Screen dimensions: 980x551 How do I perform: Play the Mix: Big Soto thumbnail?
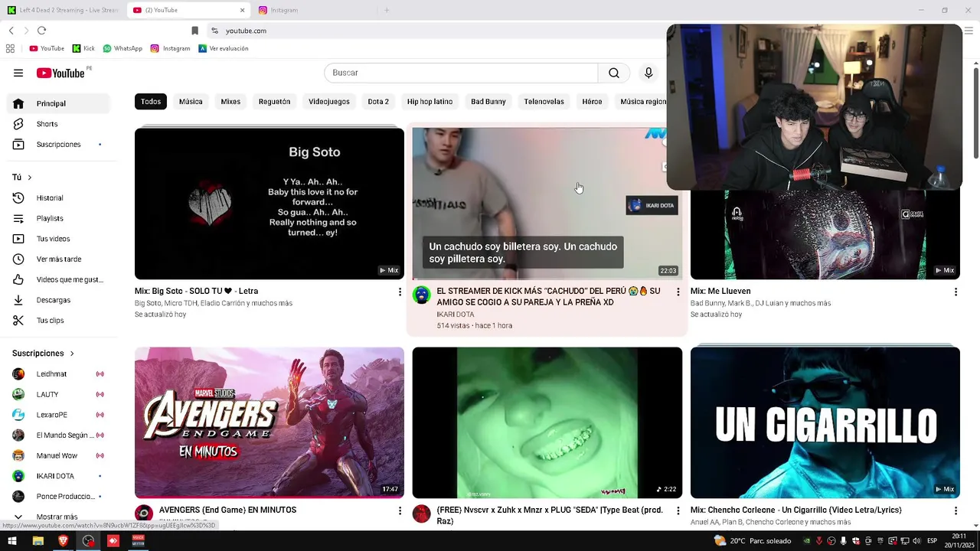pyautogui.click(x=269, y=204)
